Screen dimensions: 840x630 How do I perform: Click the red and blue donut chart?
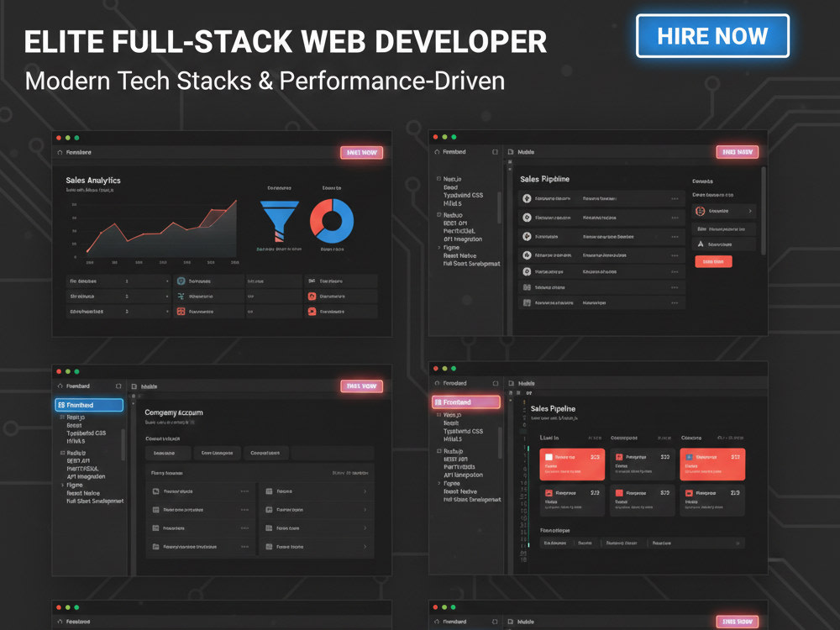pyautogui.click(x=332, y=221)
